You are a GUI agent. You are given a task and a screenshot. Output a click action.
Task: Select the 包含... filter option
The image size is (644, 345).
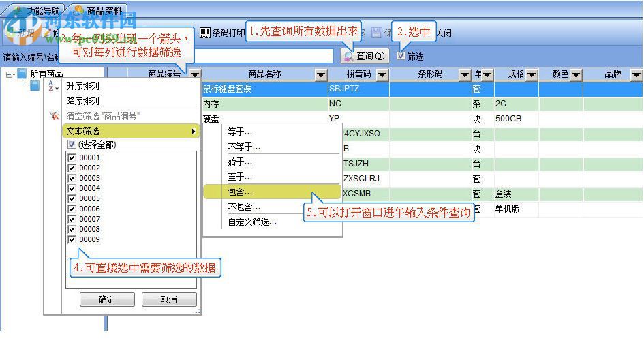pos(273,192)
